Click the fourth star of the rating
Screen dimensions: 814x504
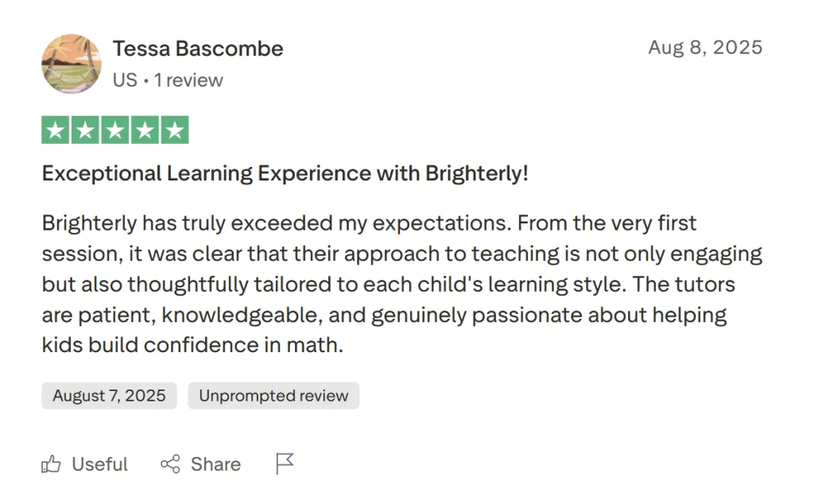coord(145,129)
